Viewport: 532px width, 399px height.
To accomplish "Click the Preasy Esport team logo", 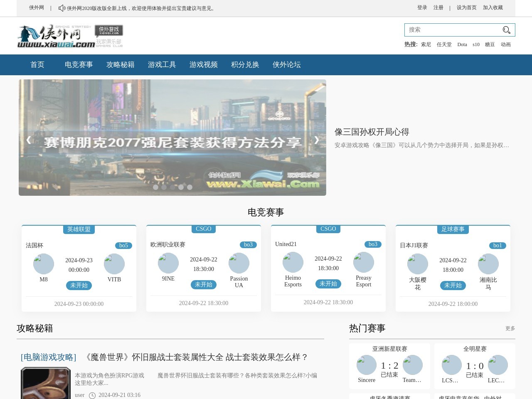I will coord(364,262).
